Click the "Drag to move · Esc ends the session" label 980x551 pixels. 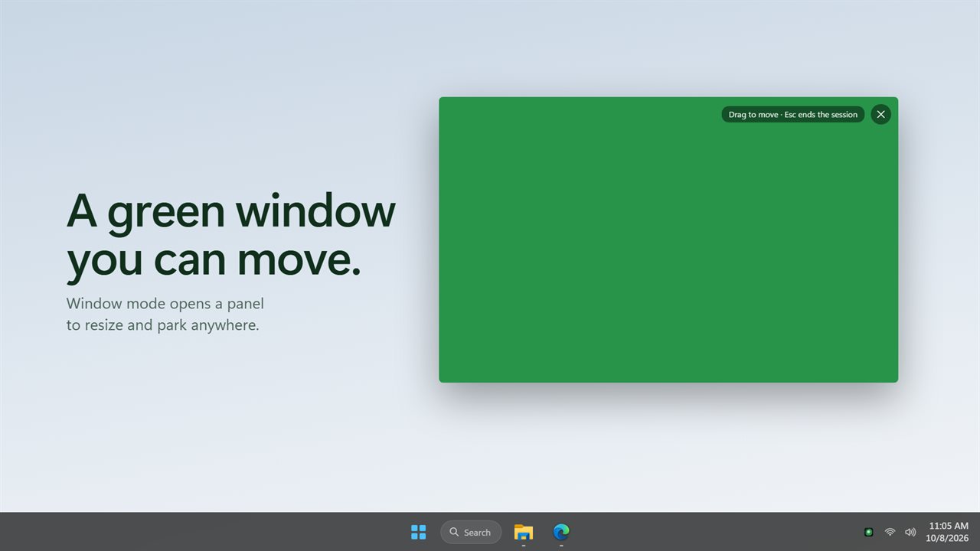[793, 115]
